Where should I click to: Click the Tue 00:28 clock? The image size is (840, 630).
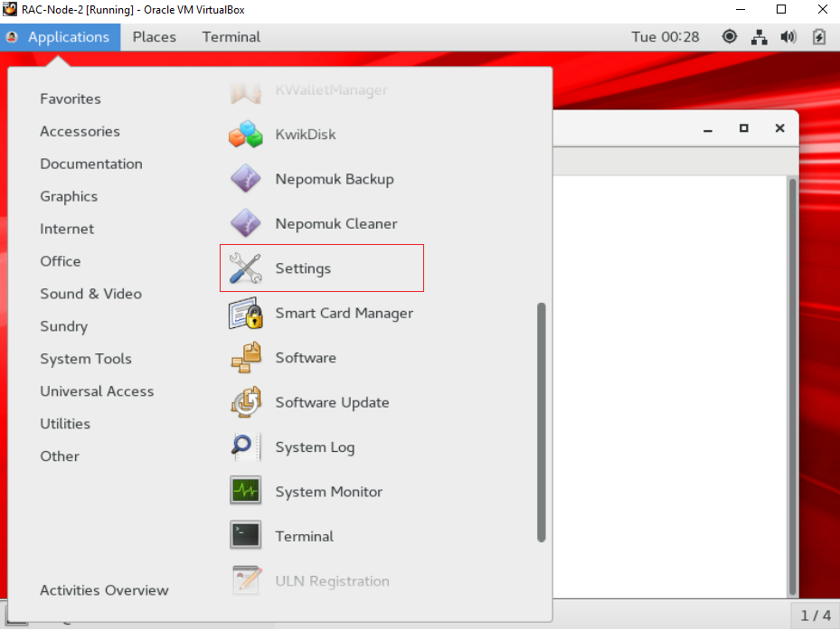click(x=665, y=37)
